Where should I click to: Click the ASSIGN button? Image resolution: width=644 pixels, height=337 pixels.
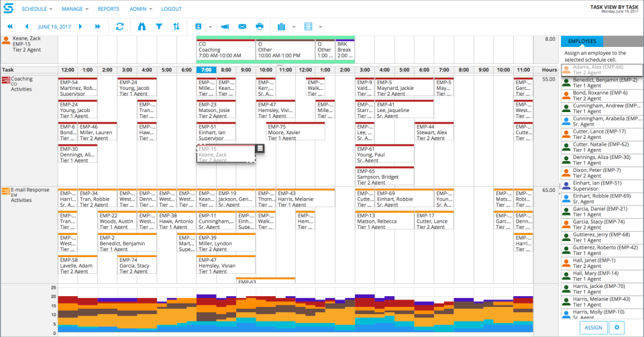[x=594, y=328]
